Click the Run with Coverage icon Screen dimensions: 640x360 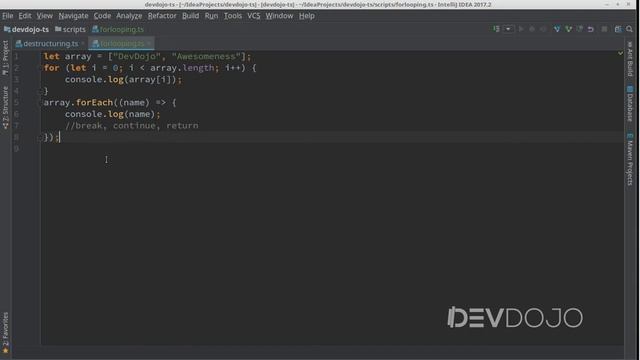pyautogui.click(x=543, y=29)
